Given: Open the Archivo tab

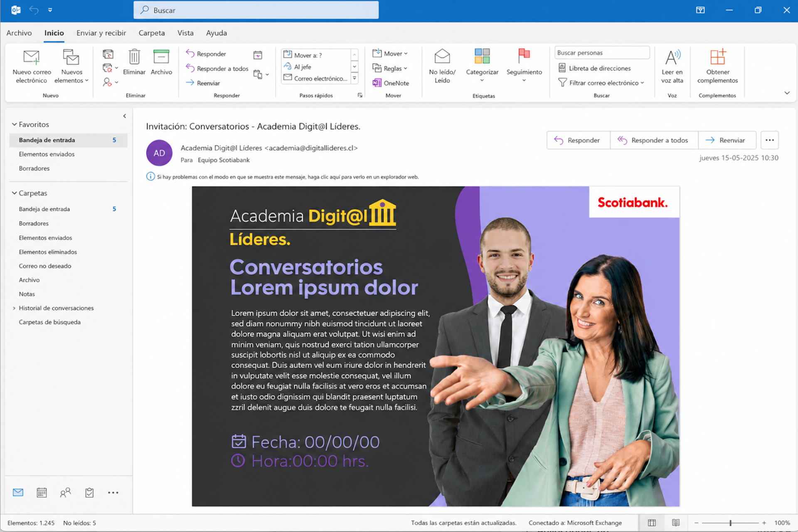Looking at the screenshot, I should click(19, 33).
